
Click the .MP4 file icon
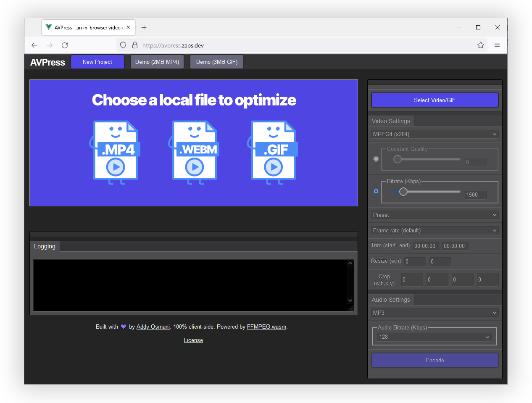115,153
